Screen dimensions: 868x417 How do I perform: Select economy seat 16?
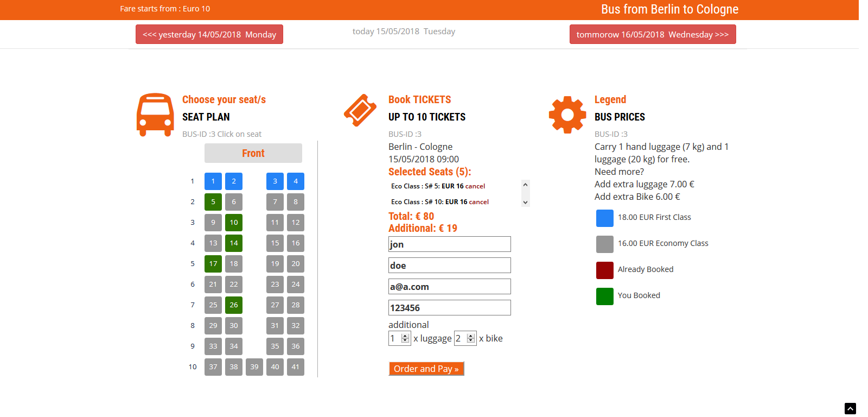tap(296, 243)
